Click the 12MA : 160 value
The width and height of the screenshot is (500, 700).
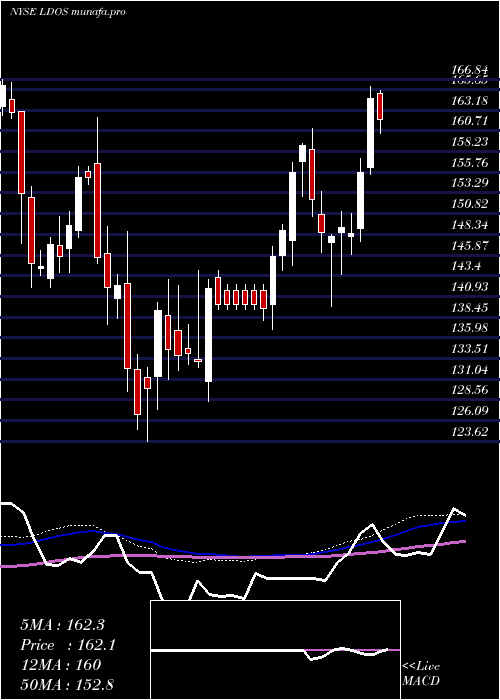click(x=60, y=665)
